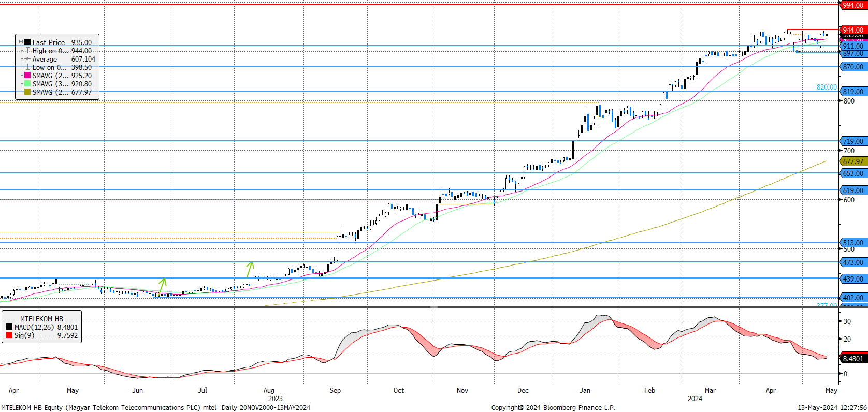Click the Daily 20NOV2000-13MAY2024 range text
The height and width of the screenshot is (412, 868).
[x=266, y=407]
